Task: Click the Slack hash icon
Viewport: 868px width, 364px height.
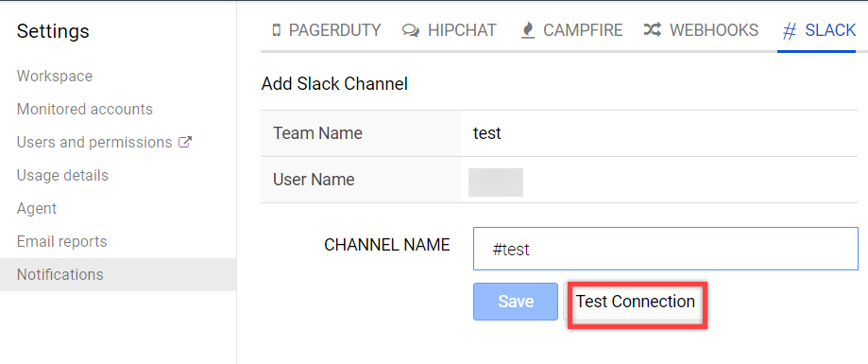Action: click(790, 31)
